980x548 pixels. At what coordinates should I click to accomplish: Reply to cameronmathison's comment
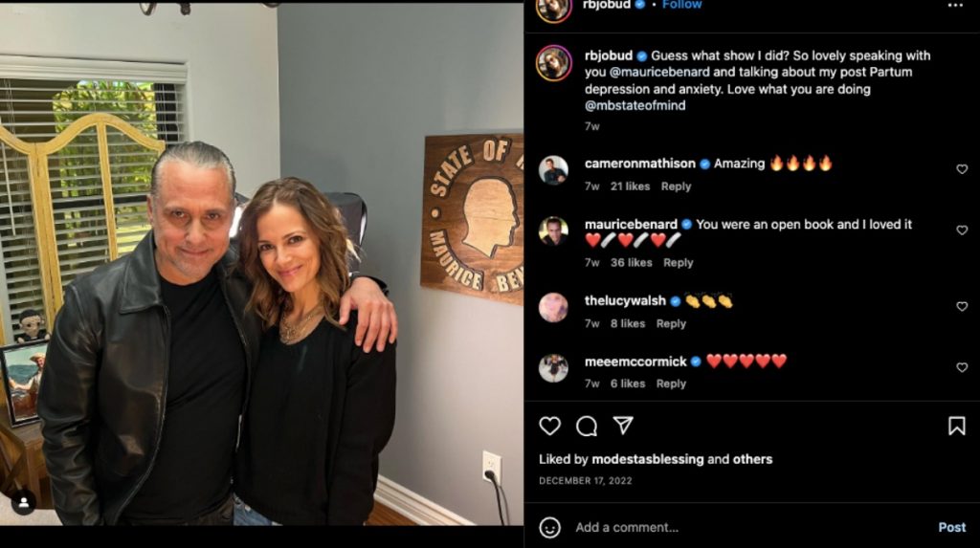point(676,186)
